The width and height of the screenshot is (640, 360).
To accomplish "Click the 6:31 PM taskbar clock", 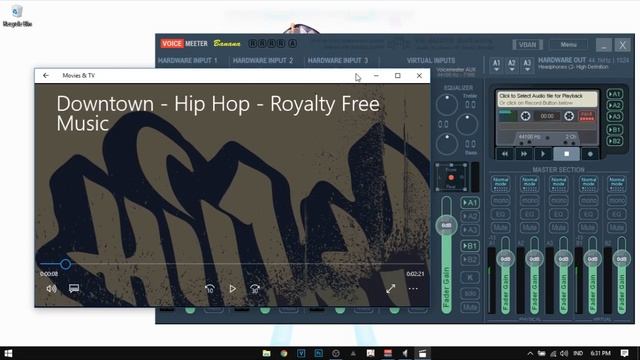I will (x=600, y=353).
